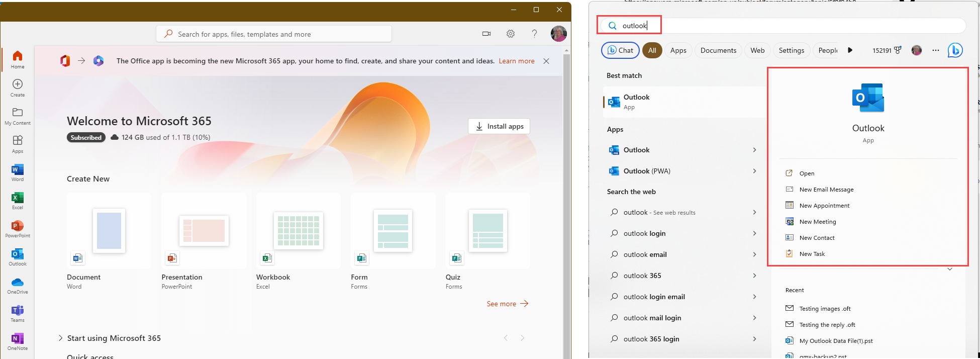This screenshot has height=359, width=980.
Task: Select the All filter tab
Action: point(652,50)
